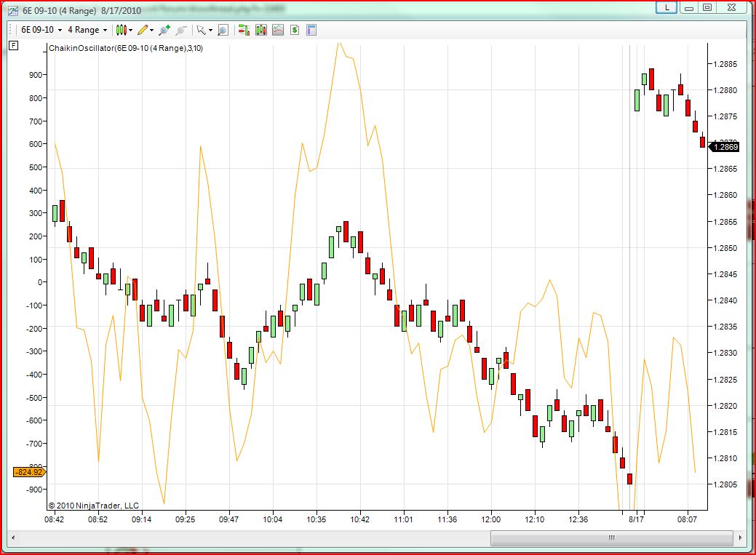
Task: Click the 1.2885 price axis label
Action: tap(725, 64)
